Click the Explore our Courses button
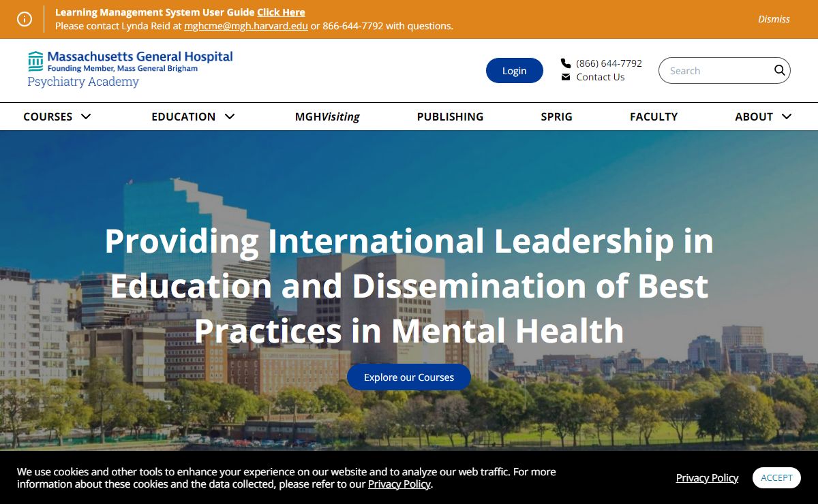The image size is (818, 504). click(x=409, y=377)
